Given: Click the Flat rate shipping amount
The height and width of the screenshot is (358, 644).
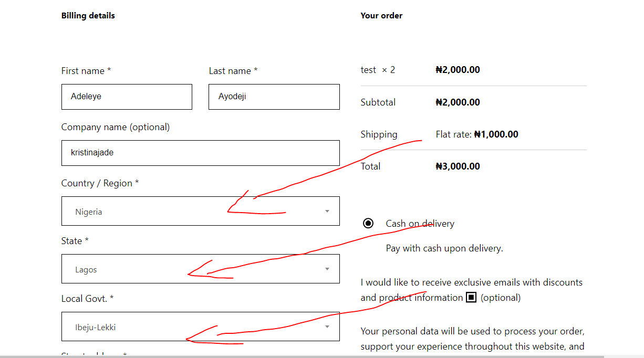Looking at the screenshot, I should 496,134.
